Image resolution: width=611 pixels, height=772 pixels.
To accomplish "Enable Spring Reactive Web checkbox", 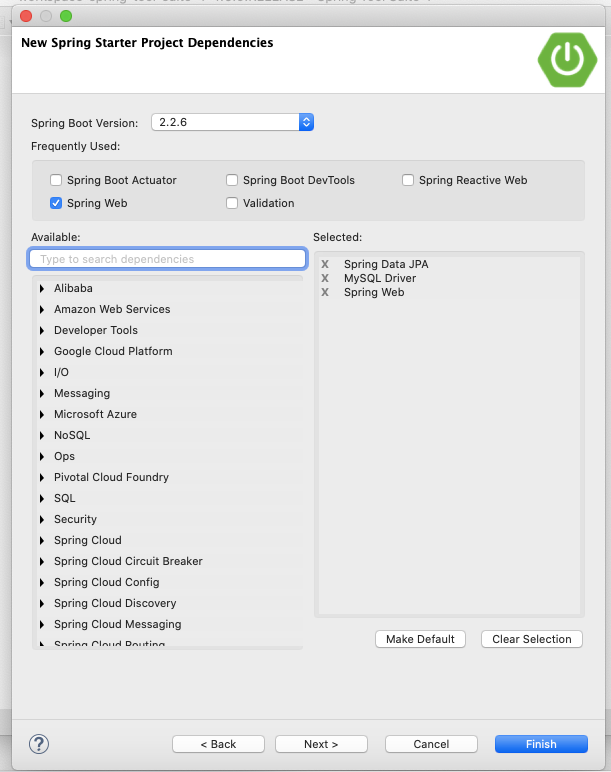I will 408,180.
